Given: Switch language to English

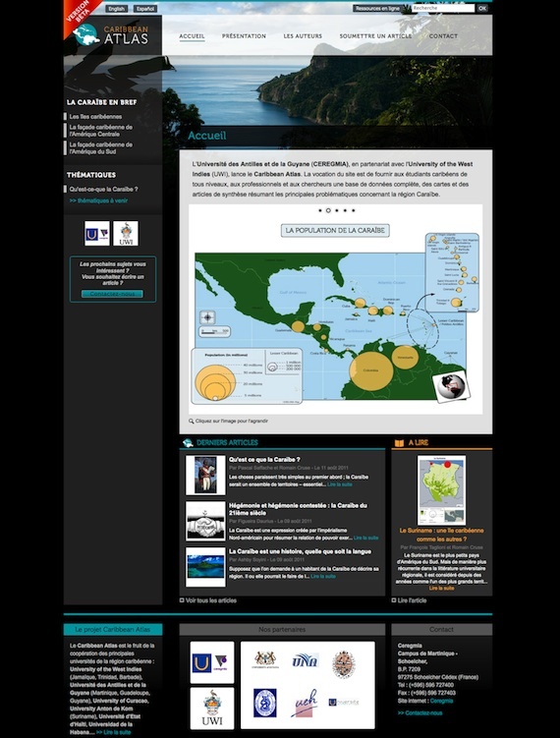Looking at the screenshot, I should tap(116, 9).
